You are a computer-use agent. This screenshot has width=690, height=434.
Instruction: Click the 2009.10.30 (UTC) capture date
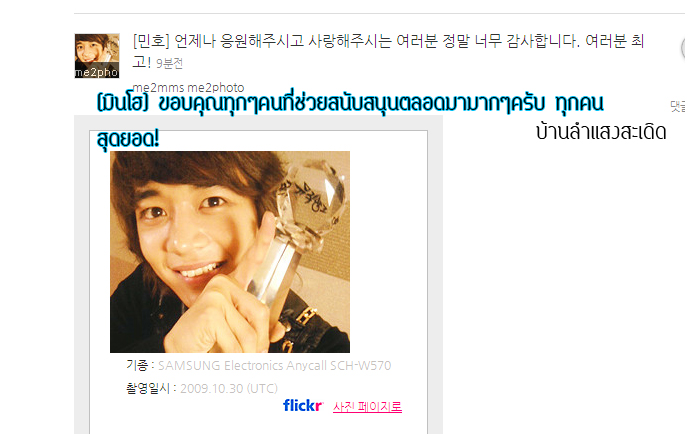[x=229, y=389]
